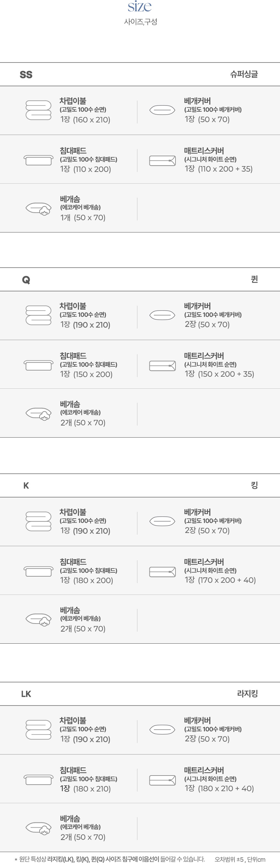Click the K section 매트리스커버 size text (170 x 200 + 40)
The image size is (280, 868).
click(227, 580)
